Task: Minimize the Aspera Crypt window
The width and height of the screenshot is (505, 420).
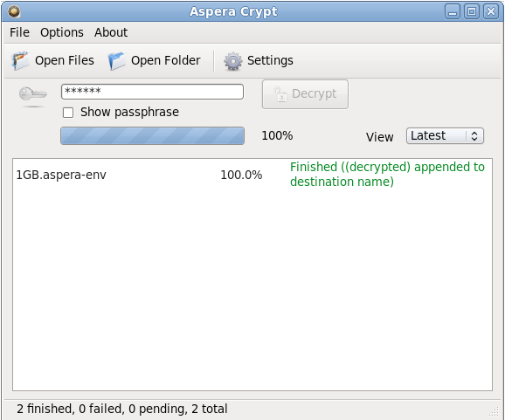Action: tap(453, 12)
